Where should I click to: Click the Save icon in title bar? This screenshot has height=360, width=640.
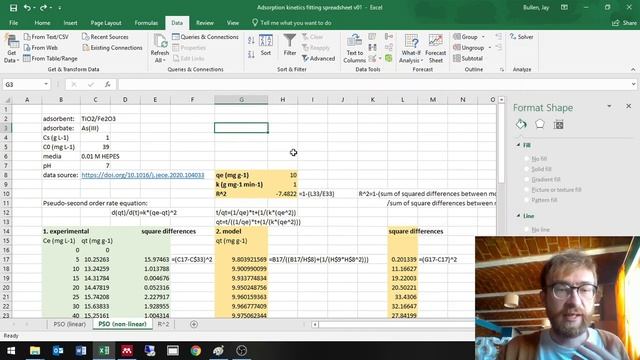coord(13,8)
